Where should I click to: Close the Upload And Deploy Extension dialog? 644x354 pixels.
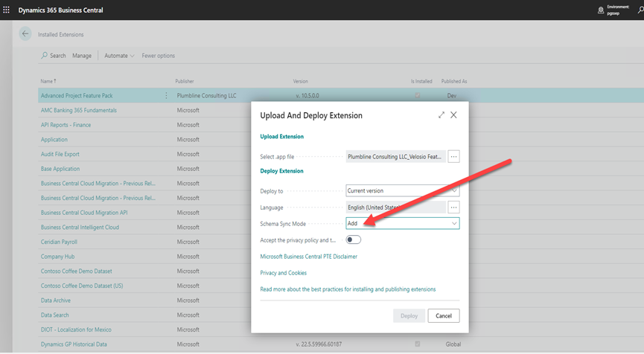pyautogui.click(x=453, y=115)
